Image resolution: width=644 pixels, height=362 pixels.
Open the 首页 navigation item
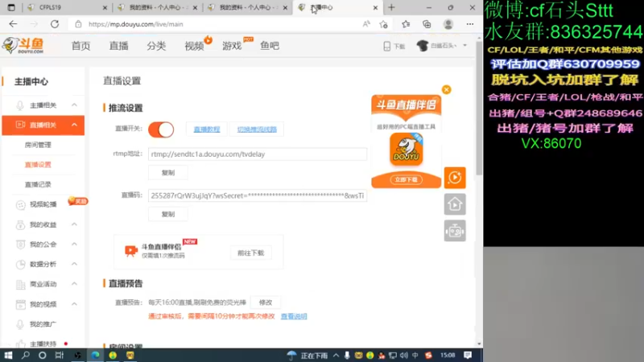[x=81, y=46]
